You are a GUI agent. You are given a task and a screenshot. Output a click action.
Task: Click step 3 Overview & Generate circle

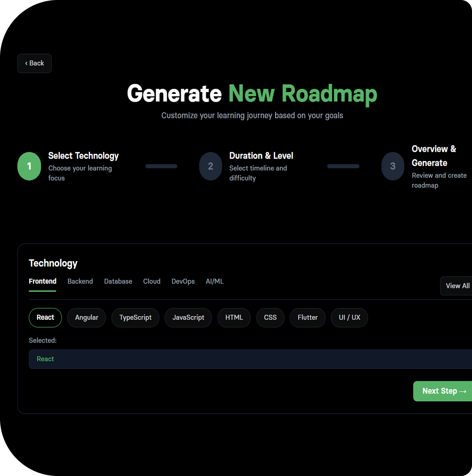click(393, 166)
